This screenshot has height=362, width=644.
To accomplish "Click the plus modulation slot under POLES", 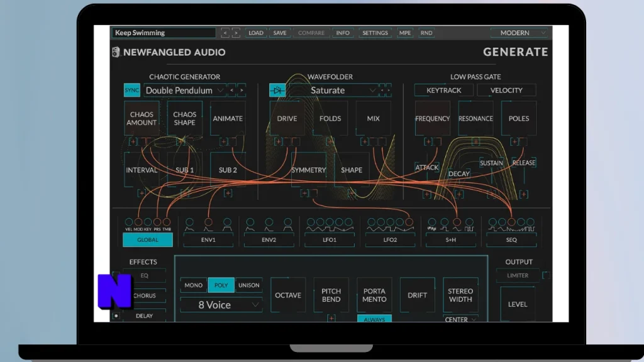I will tap(514, 141).
